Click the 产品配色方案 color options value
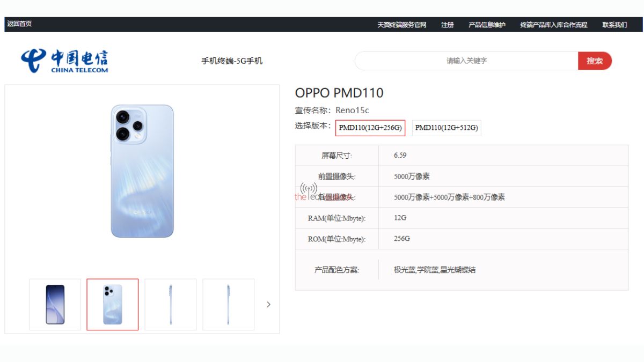This screenshot has height=362, width=644. pos(435,270)
